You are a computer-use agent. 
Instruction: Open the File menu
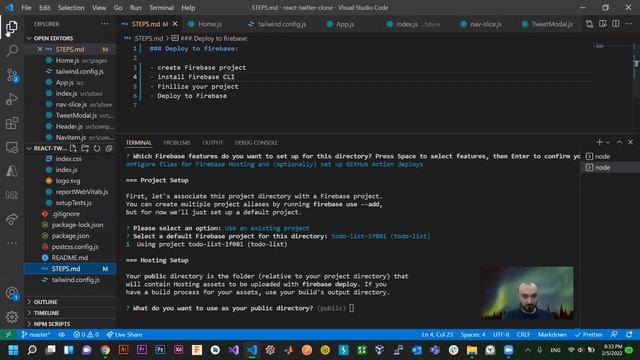(x=26, y=8)
